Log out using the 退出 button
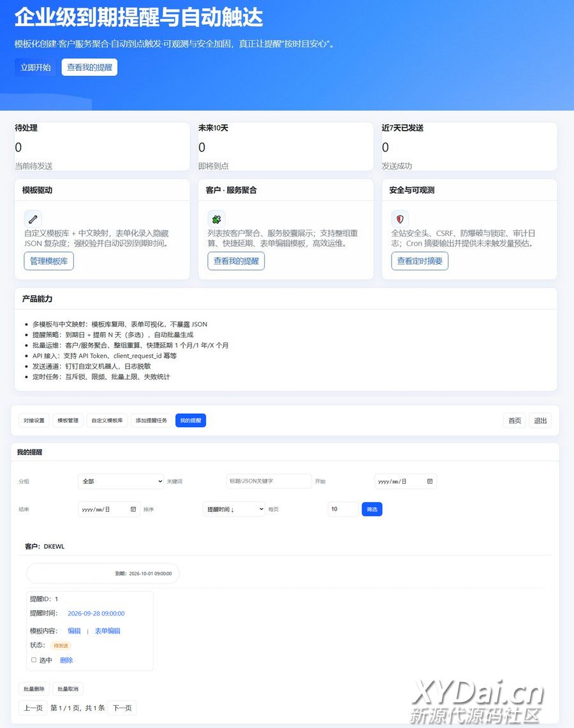This screenshot has height=728, width=574. pyautogui.click(x=540, y=421)
